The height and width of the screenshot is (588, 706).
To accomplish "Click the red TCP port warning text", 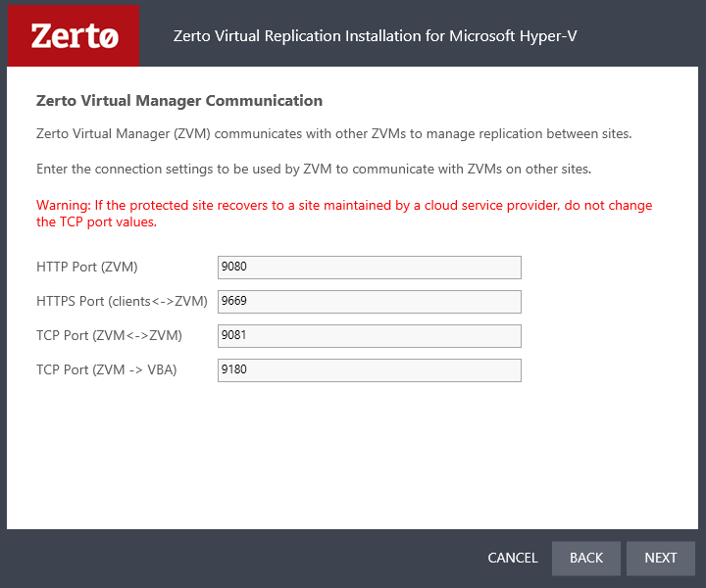I will [344, 214].
